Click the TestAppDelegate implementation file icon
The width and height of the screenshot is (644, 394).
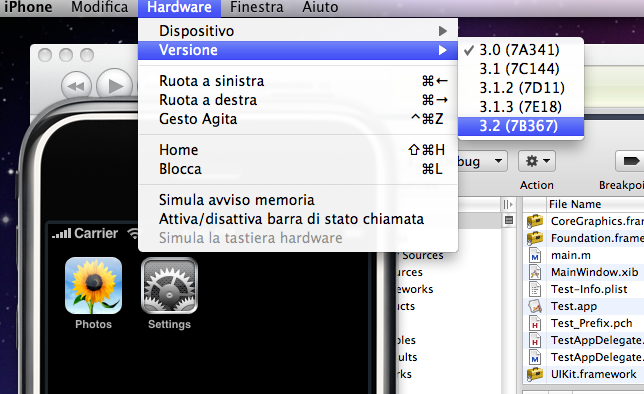(535, 357)
